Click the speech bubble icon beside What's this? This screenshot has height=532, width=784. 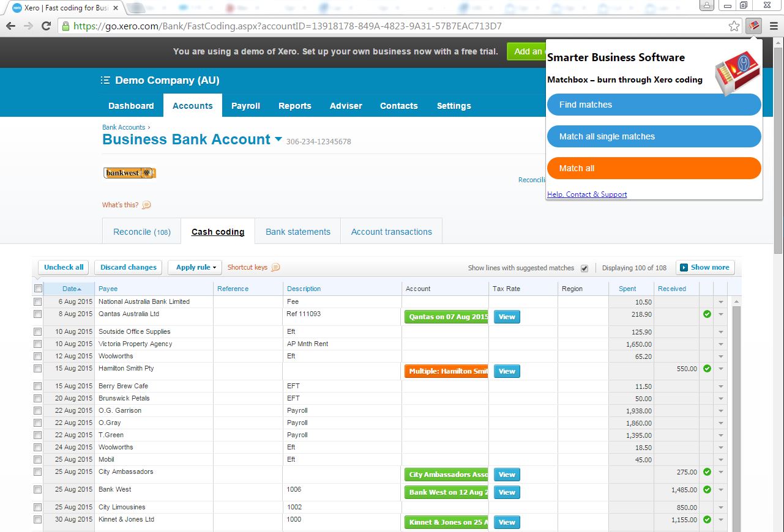[146, 205]
